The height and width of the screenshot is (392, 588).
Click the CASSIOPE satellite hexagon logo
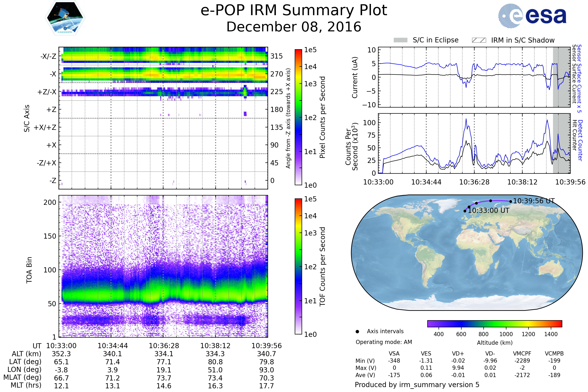[65, 18]
